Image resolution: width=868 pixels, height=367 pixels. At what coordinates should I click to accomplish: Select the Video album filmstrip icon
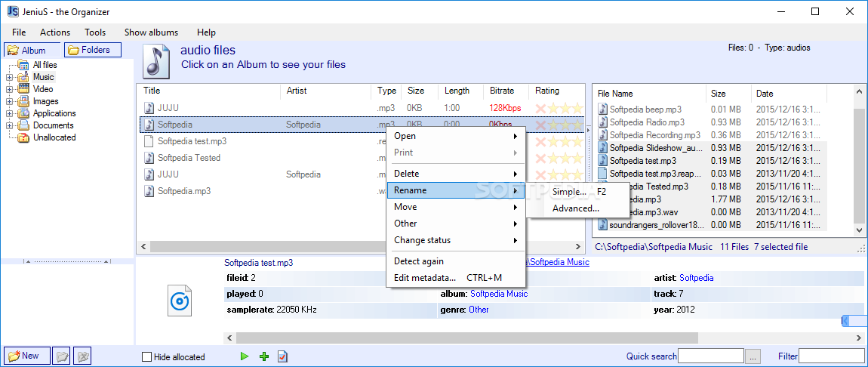[x=23, y=89]
